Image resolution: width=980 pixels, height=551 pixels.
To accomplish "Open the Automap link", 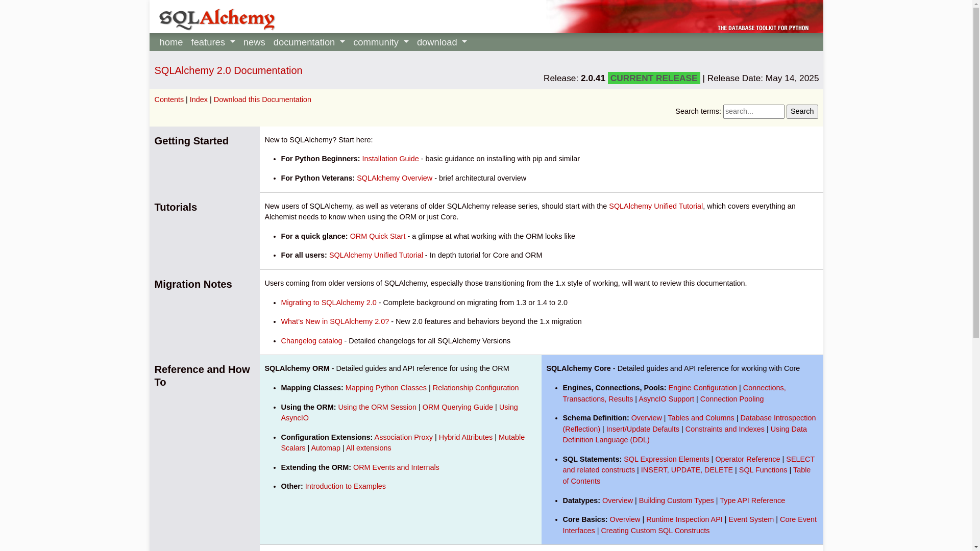I will [x=326, y=448].
